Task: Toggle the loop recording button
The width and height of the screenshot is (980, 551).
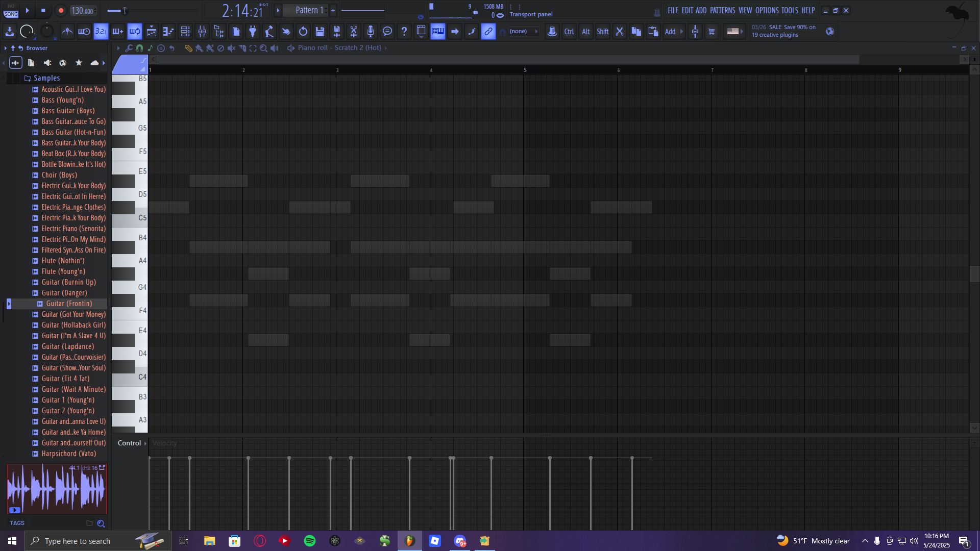Action: click(135, 32)
